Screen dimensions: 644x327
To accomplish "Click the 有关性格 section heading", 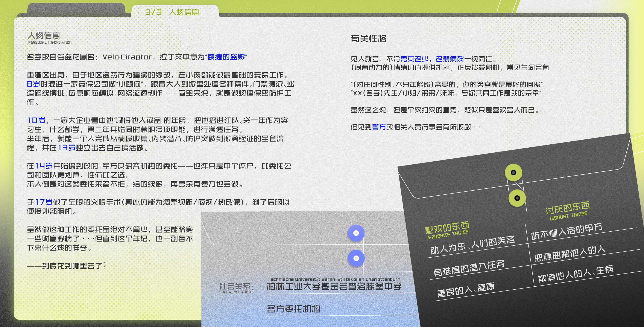I will coord(369,38).
